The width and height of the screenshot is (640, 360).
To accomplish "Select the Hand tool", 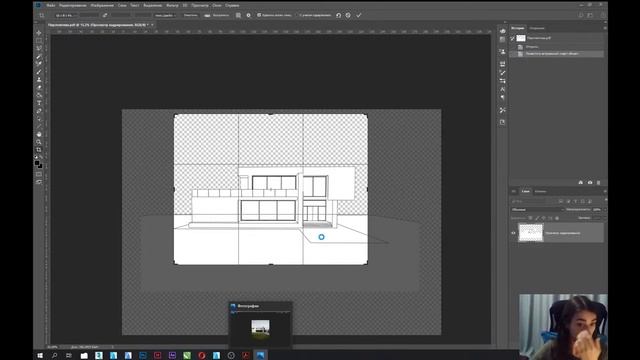I will click(x=39, y=134).
